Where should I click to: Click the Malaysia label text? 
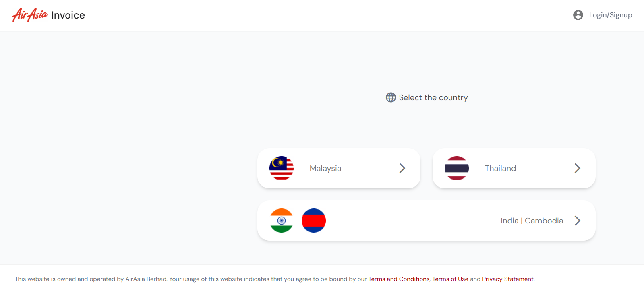pos(325,168)
